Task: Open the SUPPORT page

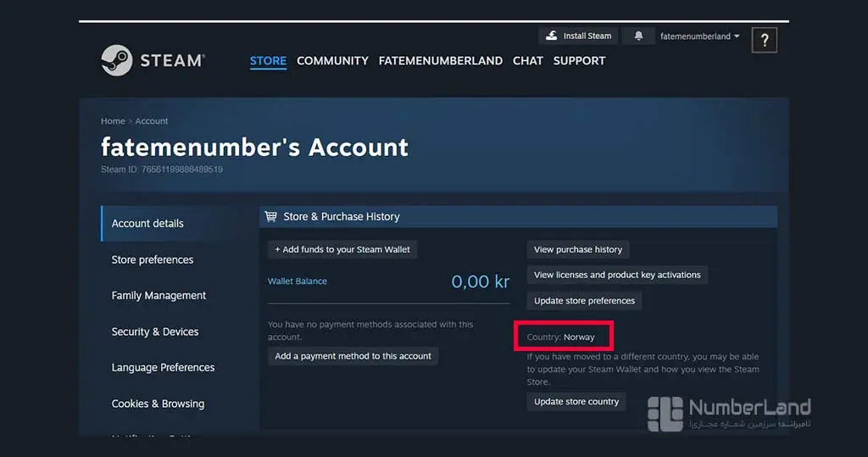Action: (579, 61)
